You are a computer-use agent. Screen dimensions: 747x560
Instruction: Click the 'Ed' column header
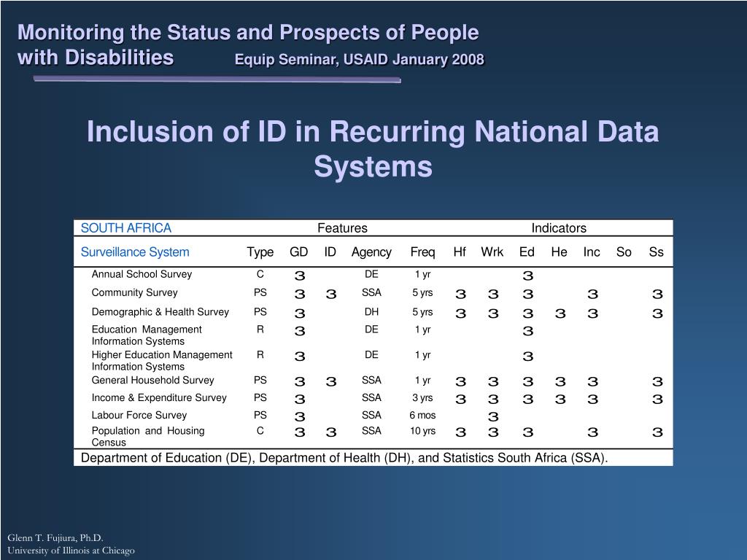click(527, 252)
